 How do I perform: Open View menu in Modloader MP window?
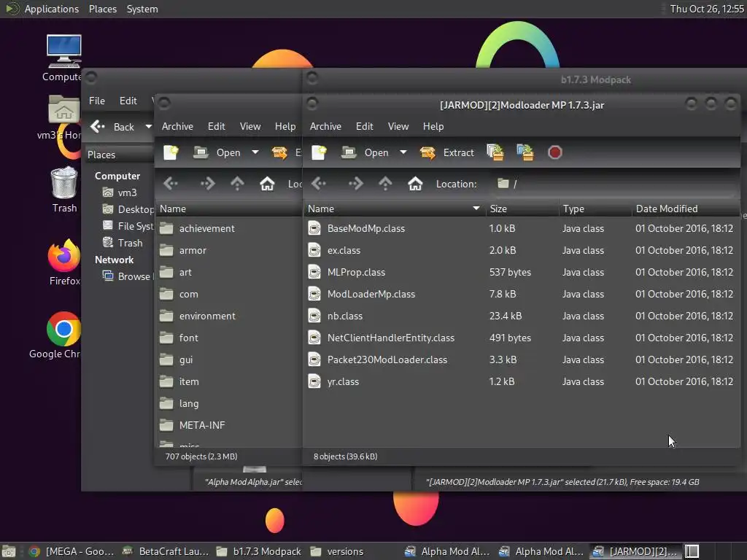click(x=398, y=127)
